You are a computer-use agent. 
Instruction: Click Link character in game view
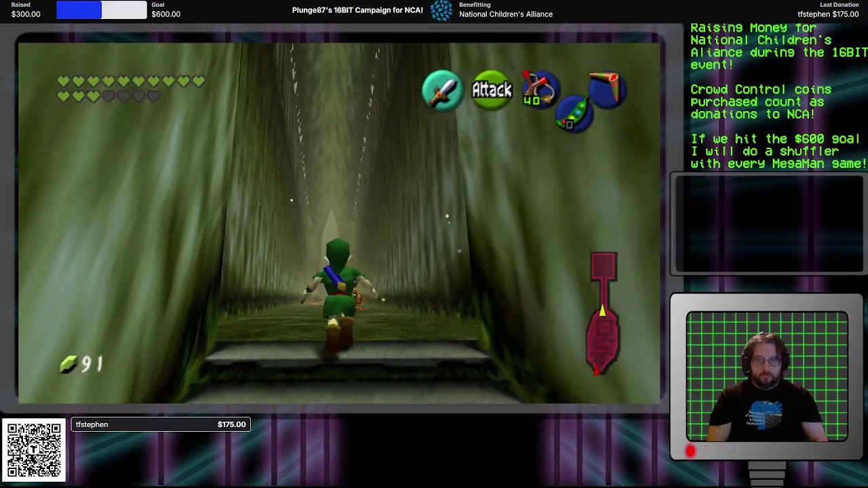[x=337, y=295]
